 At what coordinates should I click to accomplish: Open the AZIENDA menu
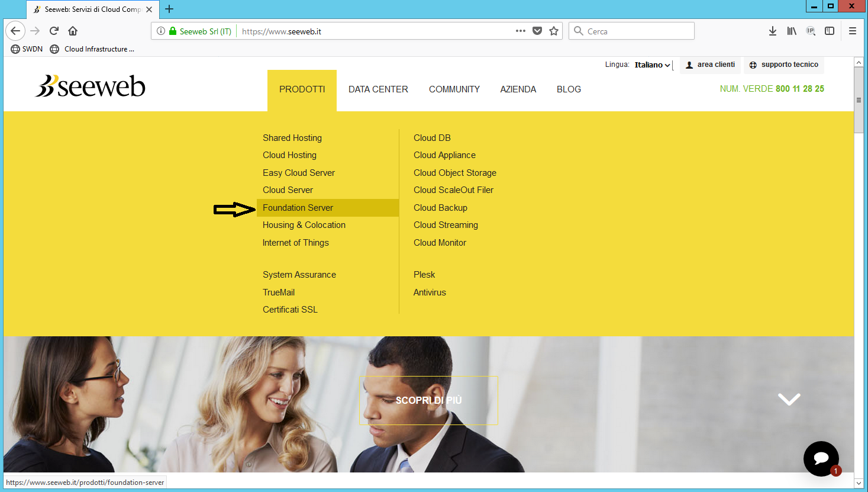[x=518, y=89]
